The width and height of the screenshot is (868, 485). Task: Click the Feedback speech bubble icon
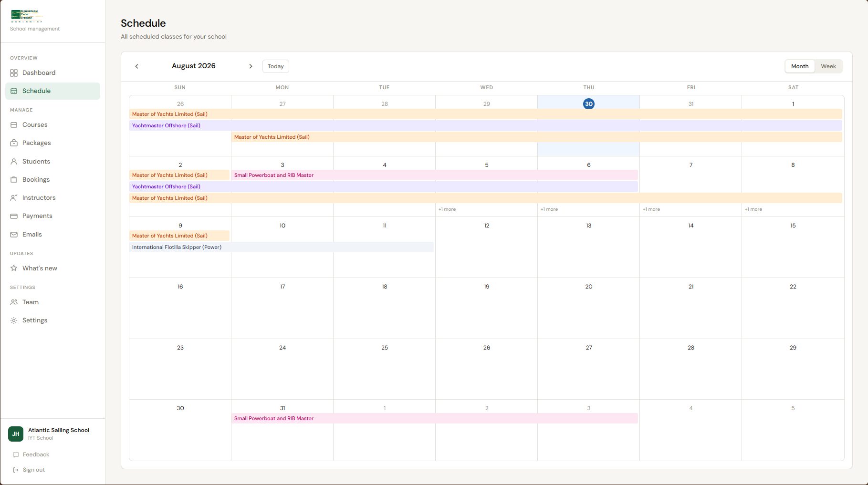tap(16, 455)
